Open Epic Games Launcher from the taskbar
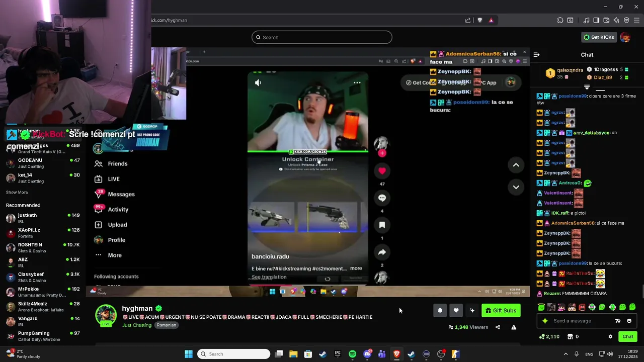644x362 pixels. click(338, 354)
